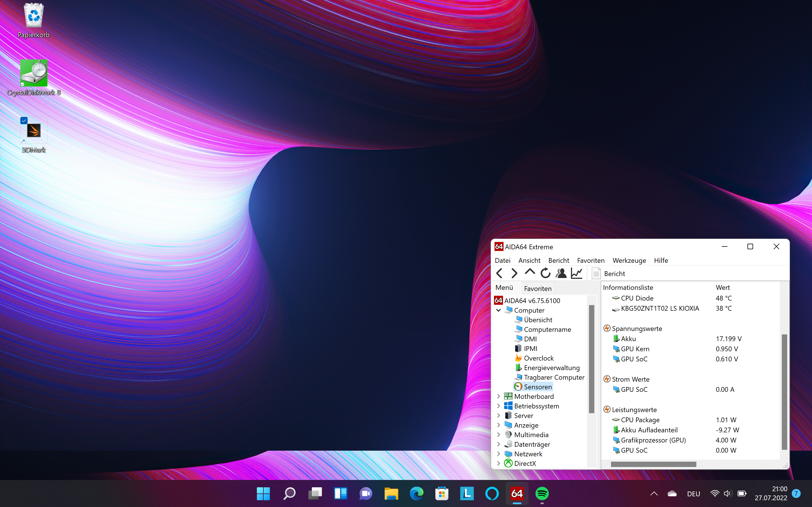Click the Bericht report button in toolbar
The height and width of the screenshot is (507, 812).
(609, 273)
